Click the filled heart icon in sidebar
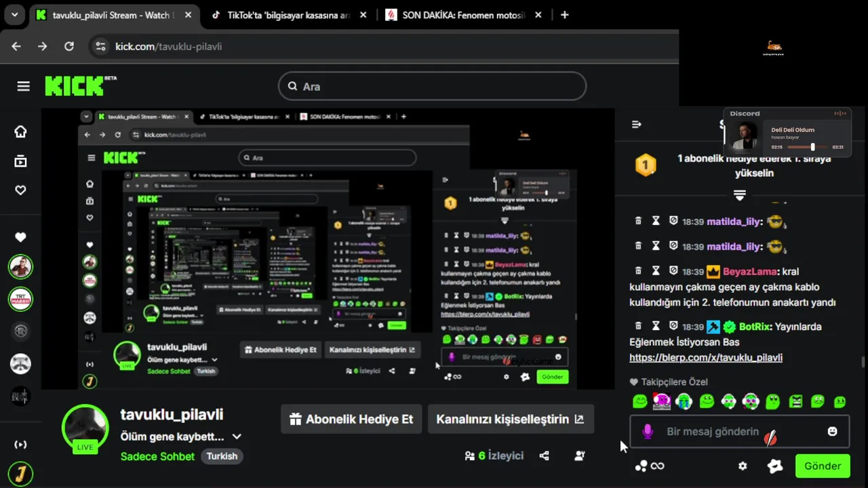 tap(20, 237)
